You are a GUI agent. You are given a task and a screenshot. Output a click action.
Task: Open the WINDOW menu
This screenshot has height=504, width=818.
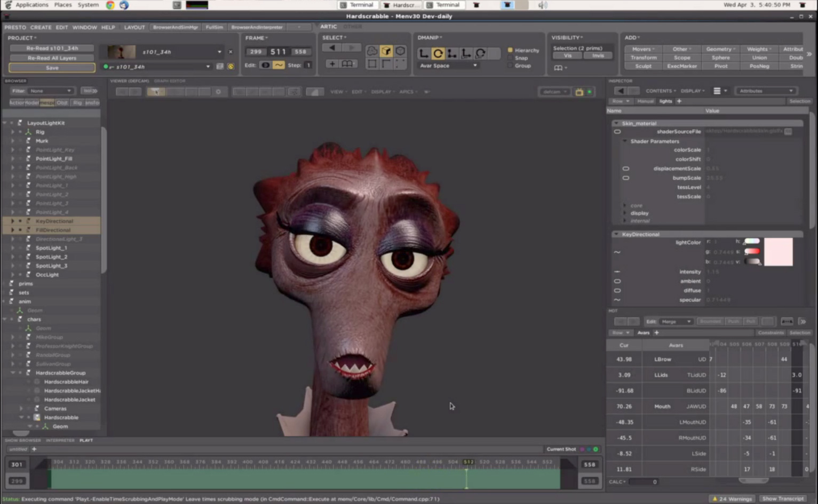[x=84, y=27]
